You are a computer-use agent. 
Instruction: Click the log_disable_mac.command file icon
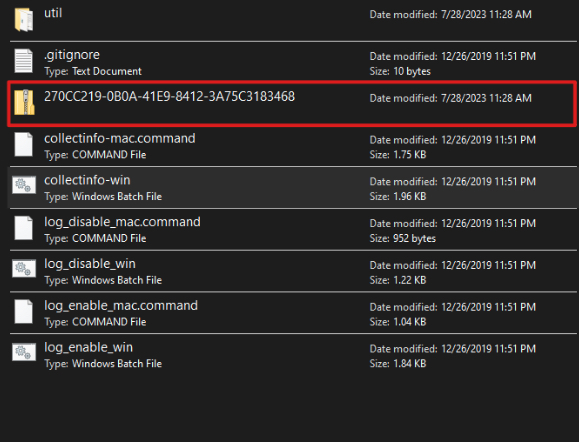point(23,228)
